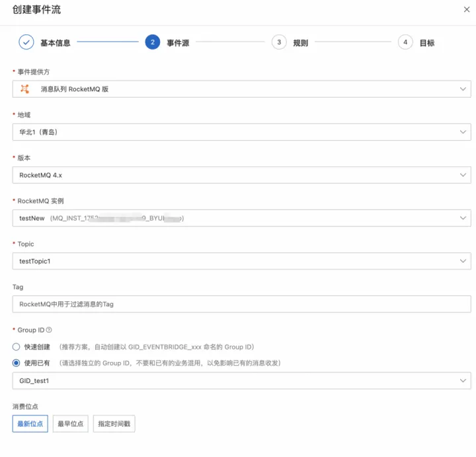
Task: Click the 事件提供方 field label
Action: tap(34, 72)
